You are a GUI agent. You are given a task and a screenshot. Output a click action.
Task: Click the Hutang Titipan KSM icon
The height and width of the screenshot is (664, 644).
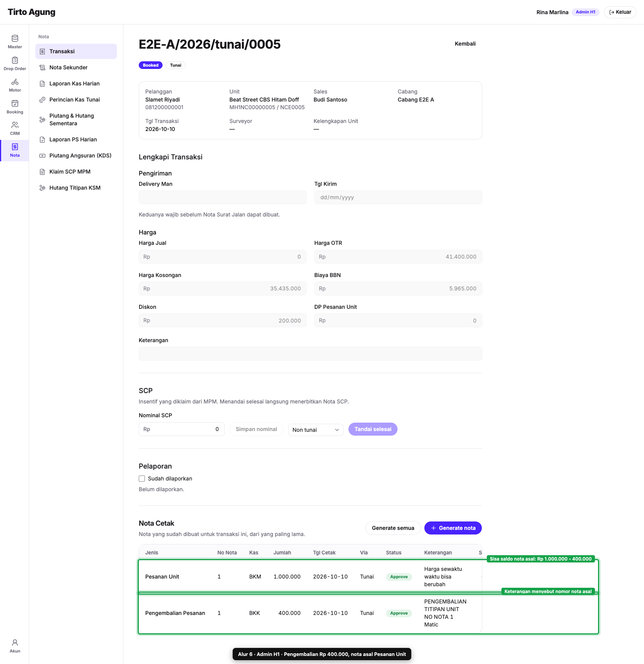[x=43, y=188]
